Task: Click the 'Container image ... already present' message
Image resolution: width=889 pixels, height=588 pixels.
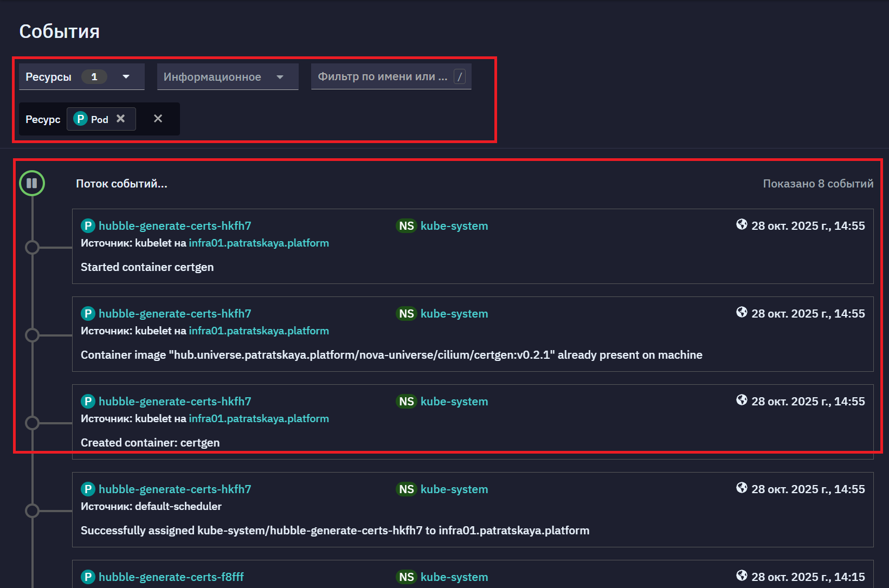Action: pyautogui.click(x=391, y=354)
